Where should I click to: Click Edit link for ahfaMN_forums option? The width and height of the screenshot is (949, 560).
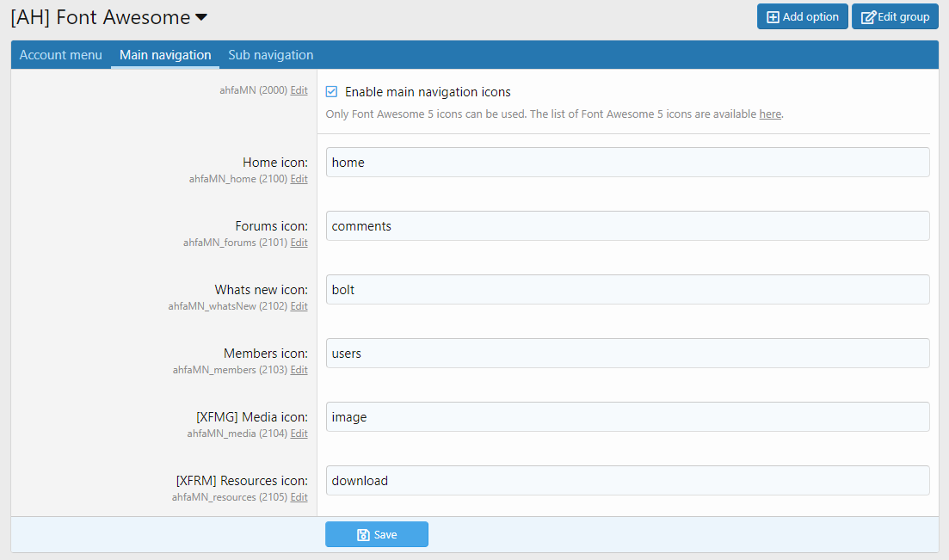[299, 243]
